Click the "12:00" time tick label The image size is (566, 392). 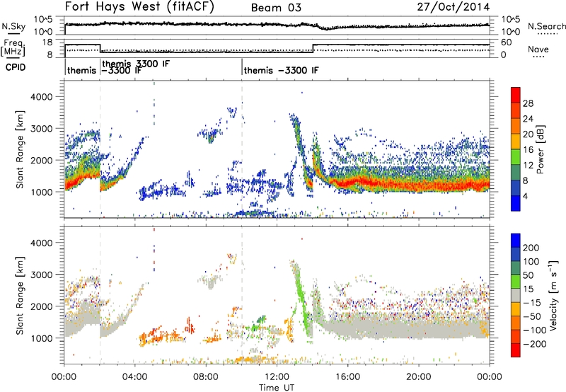pyautogui.click(x=277, y=377)
